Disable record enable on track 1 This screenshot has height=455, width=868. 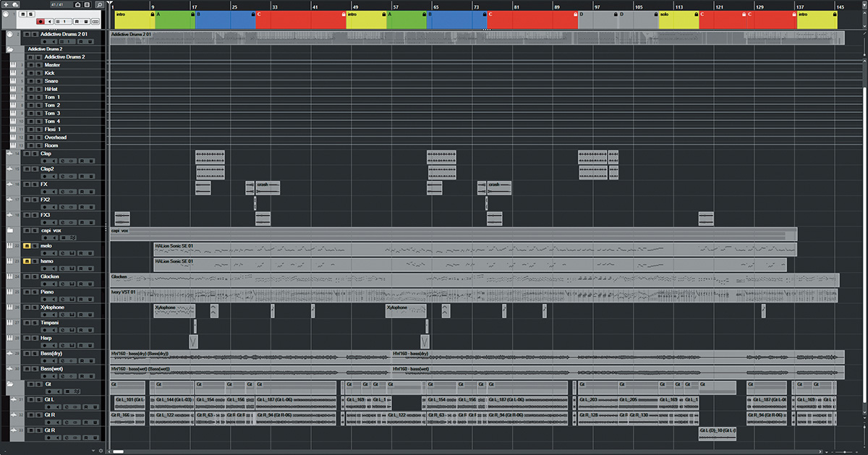pos(41,22)
